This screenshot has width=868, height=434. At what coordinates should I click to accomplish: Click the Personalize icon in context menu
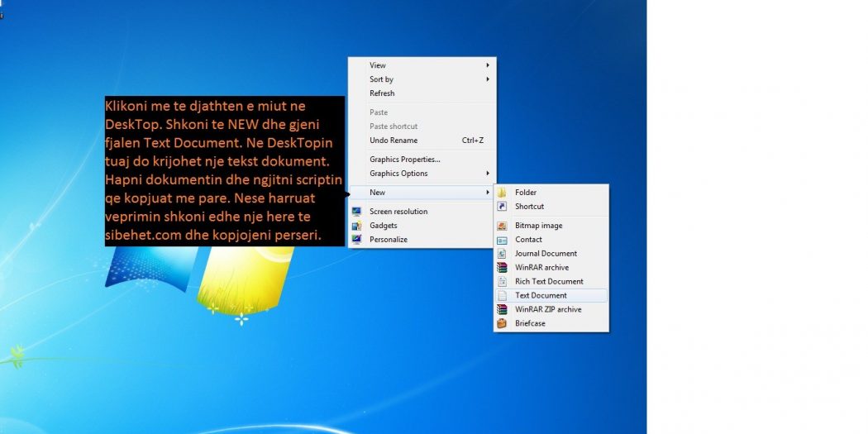(356, 239)
